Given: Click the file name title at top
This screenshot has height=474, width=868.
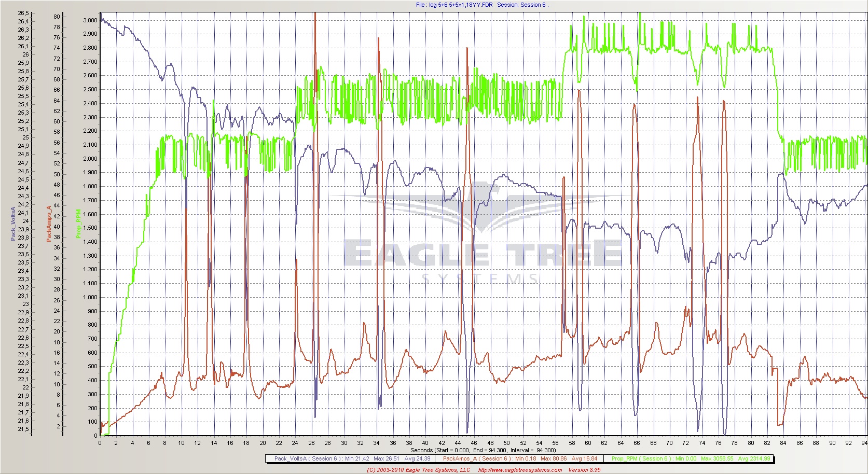Looking at the screenshot, I should point(454,5).
